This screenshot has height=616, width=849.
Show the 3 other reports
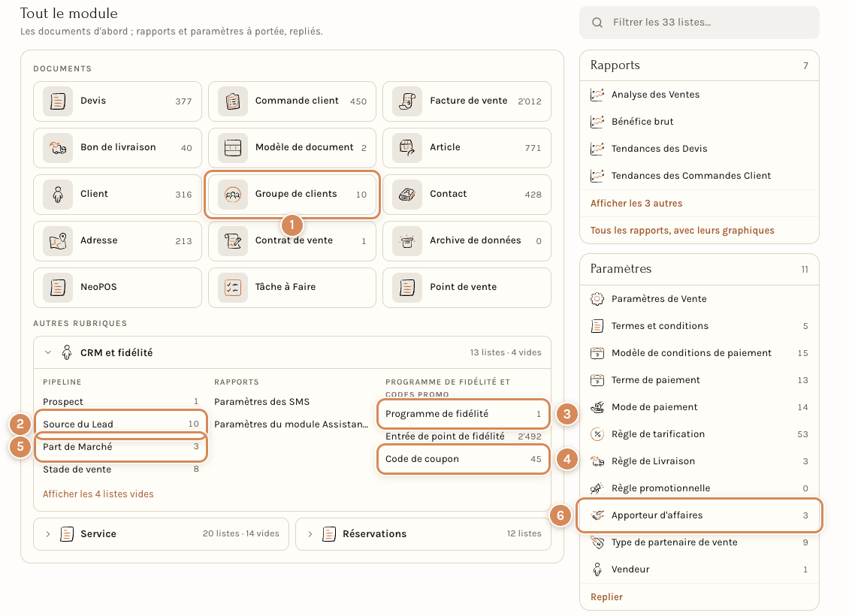pyautogui.click(x=636, y=204)
